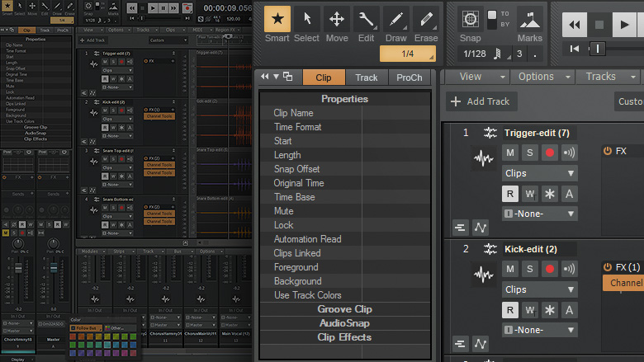Activate the Move tool
644x362 pixels.
pyautogui.click(x=337, y=19)
